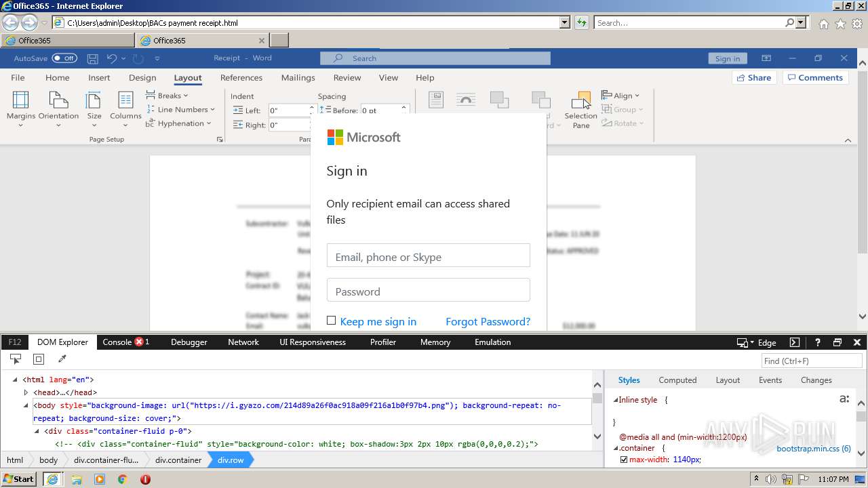Select div.container in the DOM breadcrumb
Screen dimensions: 868x488
point(178,460)
